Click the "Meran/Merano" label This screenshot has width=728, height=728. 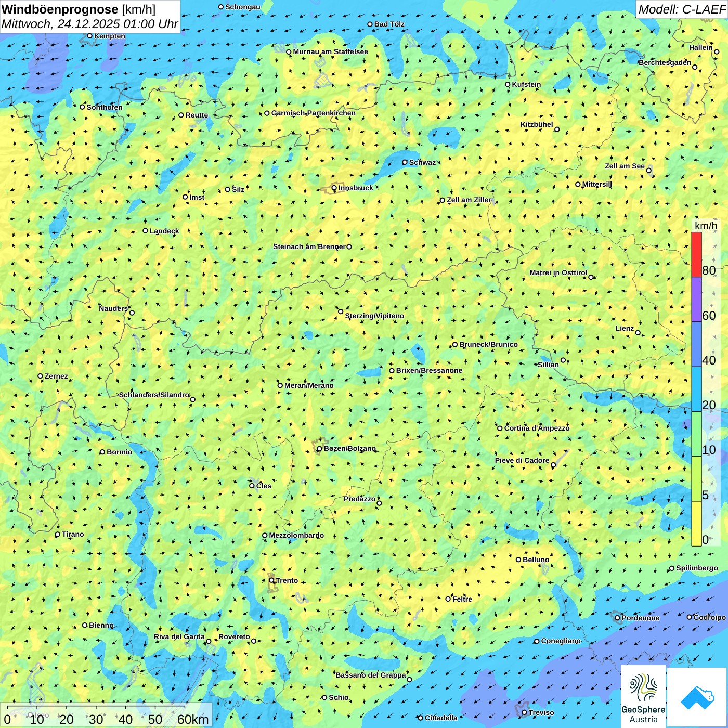pyautogui.click(x=309, y=385)
